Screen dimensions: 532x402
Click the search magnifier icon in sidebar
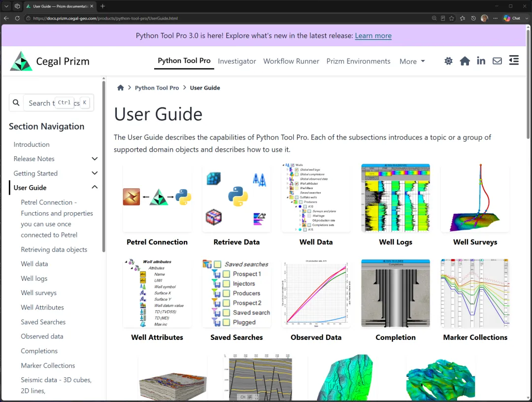coord(16,102)
